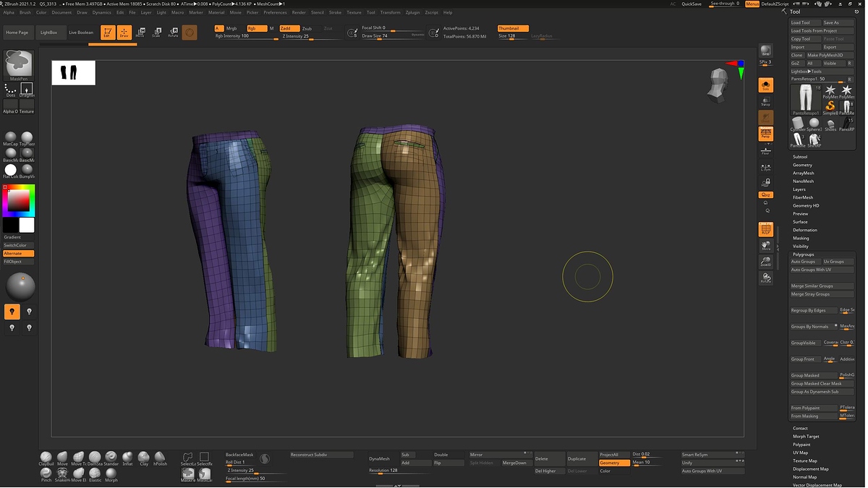Expand the Subtool section
The height and width of the screenshot is (488, 868).
800,157
